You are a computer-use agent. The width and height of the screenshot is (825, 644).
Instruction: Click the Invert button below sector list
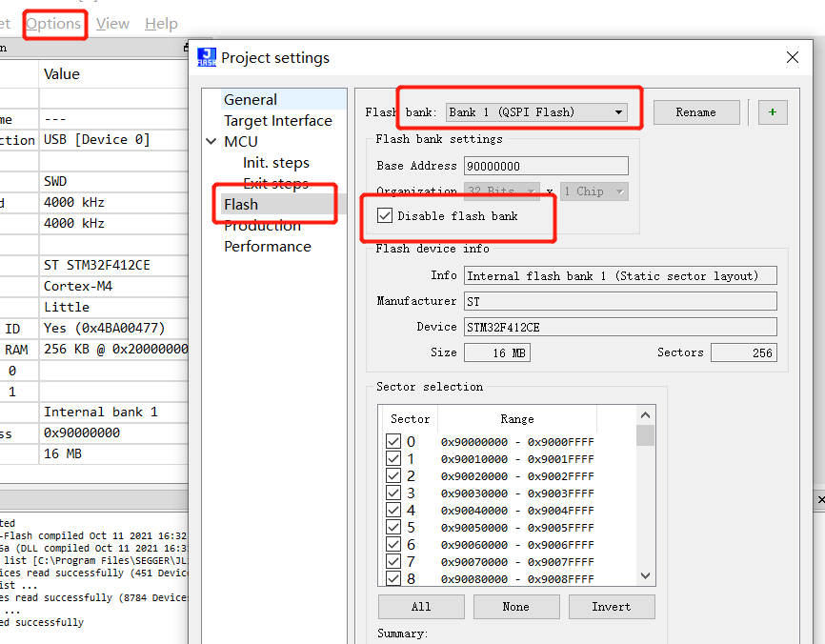(x=612, y=606)
